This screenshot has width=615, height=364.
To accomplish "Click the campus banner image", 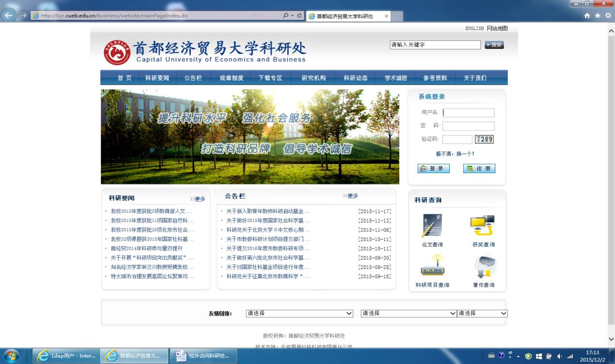I will 250,137.
